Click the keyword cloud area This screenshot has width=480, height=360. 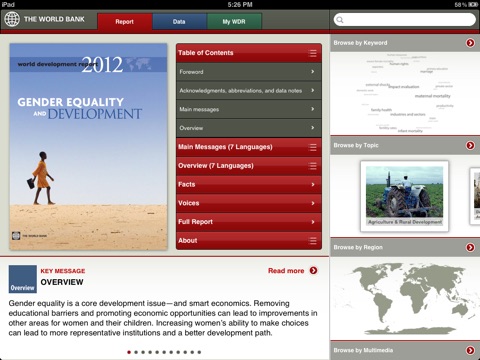[405, 93]
